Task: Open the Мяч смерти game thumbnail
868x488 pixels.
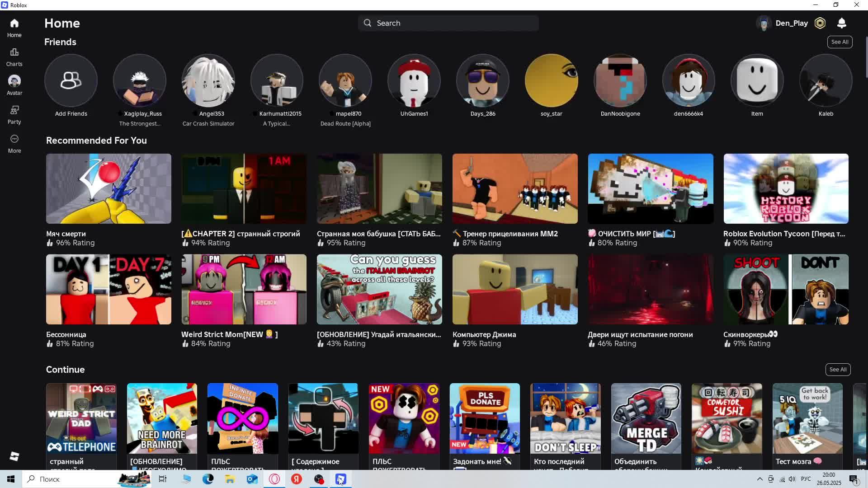Action: (108, 188)
